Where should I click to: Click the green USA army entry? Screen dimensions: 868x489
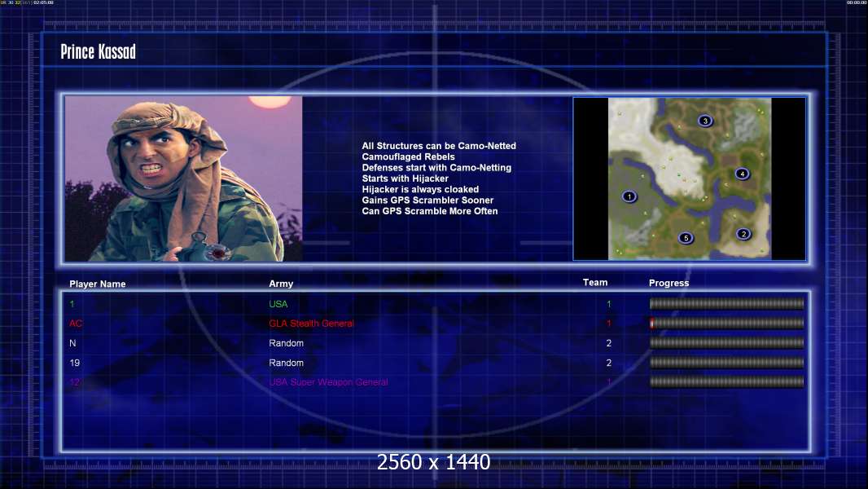[x=278, y=304]
